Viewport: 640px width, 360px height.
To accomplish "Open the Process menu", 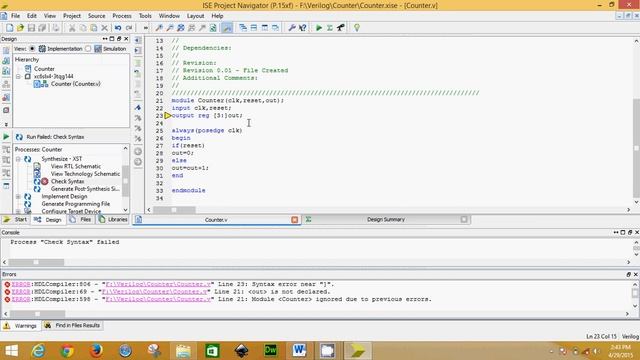I will 122,16.
